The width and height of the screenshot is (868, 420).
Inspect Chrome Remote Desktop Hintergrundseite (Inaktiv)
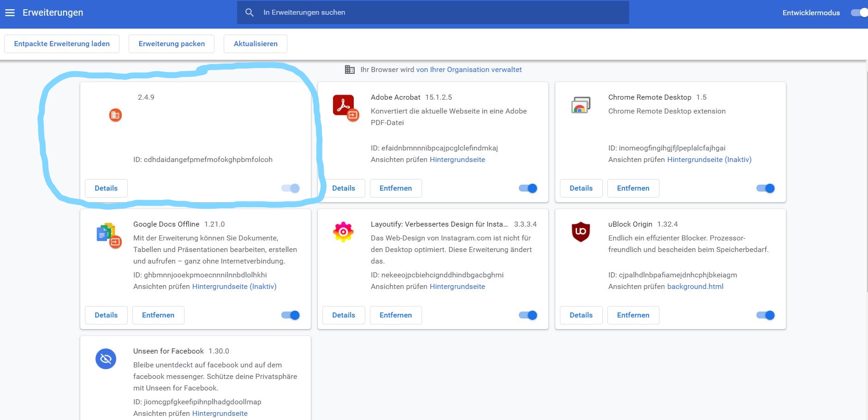[x=709, y=160]
